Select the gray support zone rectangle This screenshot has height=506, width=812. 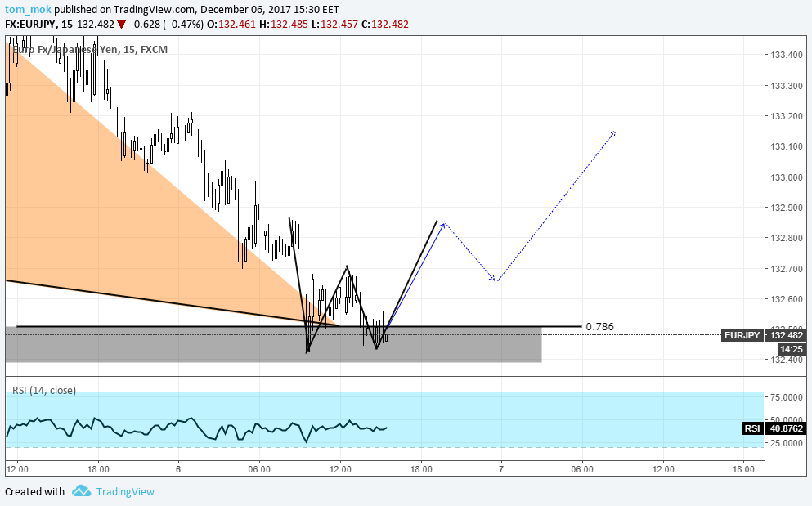point(273,344)
